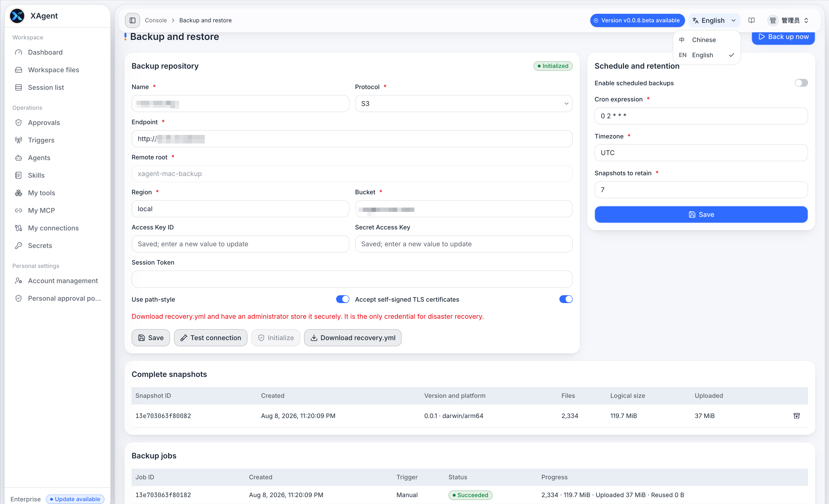This screenshot has width=829, height=504.
Task: Click the My tools sidebar icon
Action: point(19,193)
